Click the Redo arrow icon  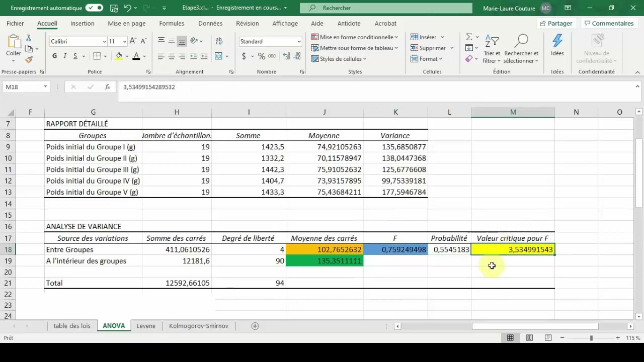pyautogui.click(x=146, y=8)
